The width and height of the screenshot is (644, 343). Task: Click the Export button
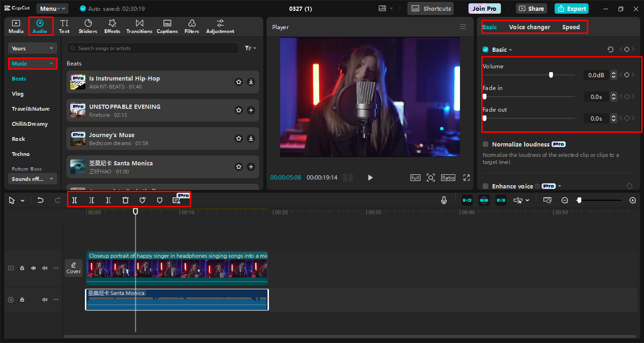(572, 8)
